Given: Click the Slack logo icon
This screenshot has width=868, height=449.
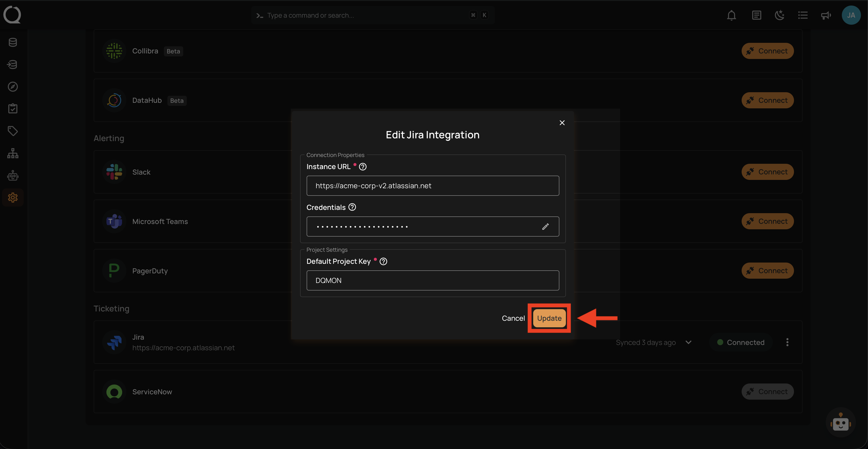Looking at the screenshot, I should tap(114, 172).
